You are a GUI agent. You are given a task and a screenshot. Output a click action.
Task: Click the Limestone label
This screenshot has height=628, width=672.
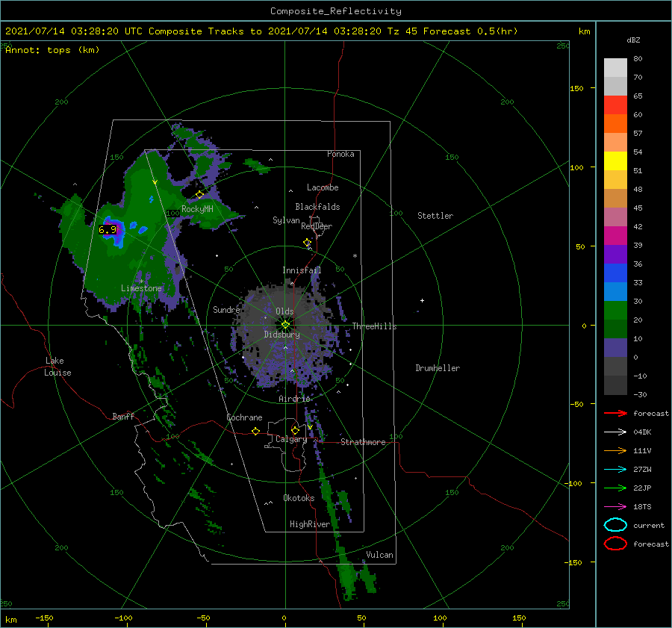pos(141,288)
